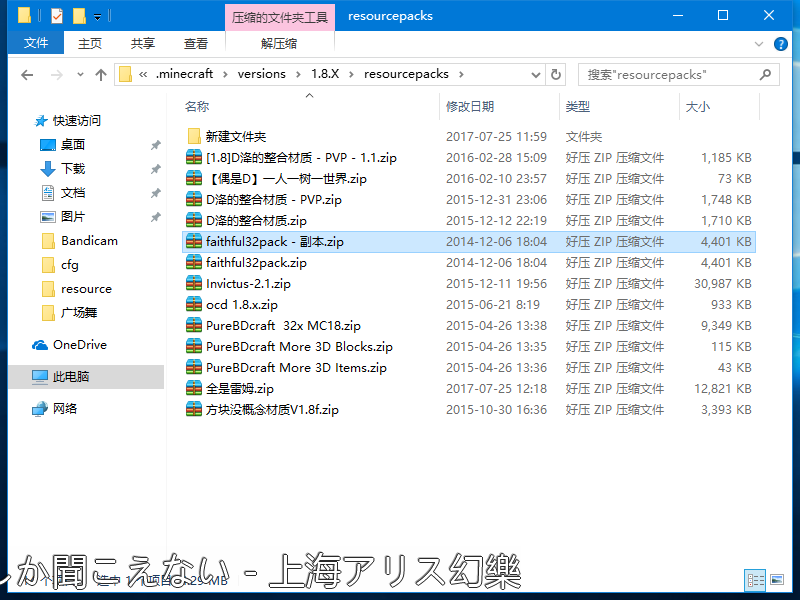Open resource folder in navigation pane
The height and width of the screenshot is (600, 800).
pyautogui.click(x=86, y=289)
